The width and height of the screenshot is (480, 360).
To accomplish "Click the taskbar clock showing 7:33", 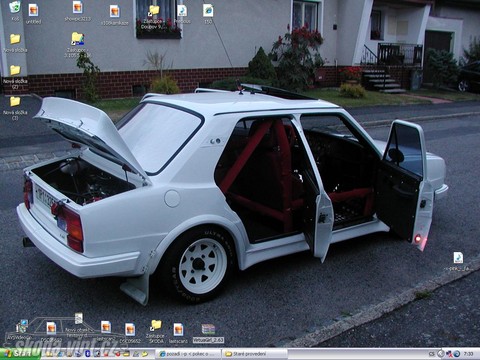I will [x=468, y=354].
